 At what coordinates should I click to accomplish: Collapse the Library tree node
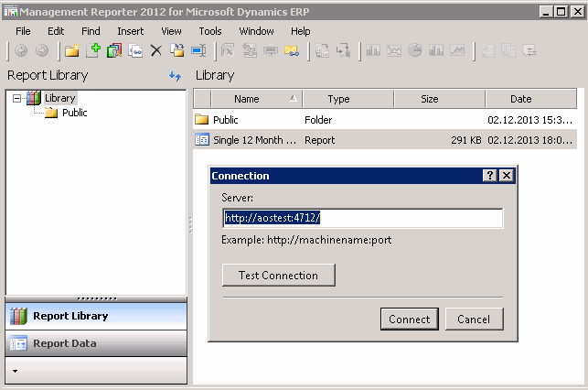(x=16, y=98)
